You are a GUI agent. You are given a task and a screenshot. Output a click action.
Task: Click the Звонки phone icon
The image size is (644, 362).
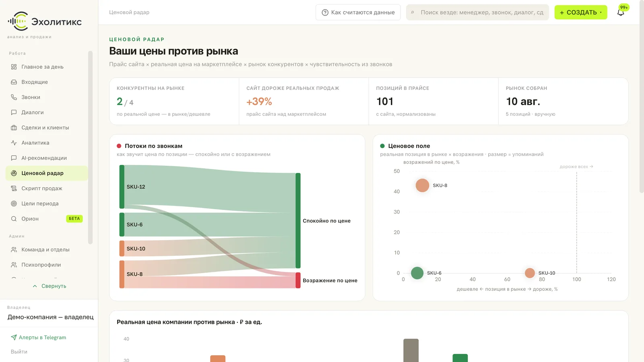[14, 97]
